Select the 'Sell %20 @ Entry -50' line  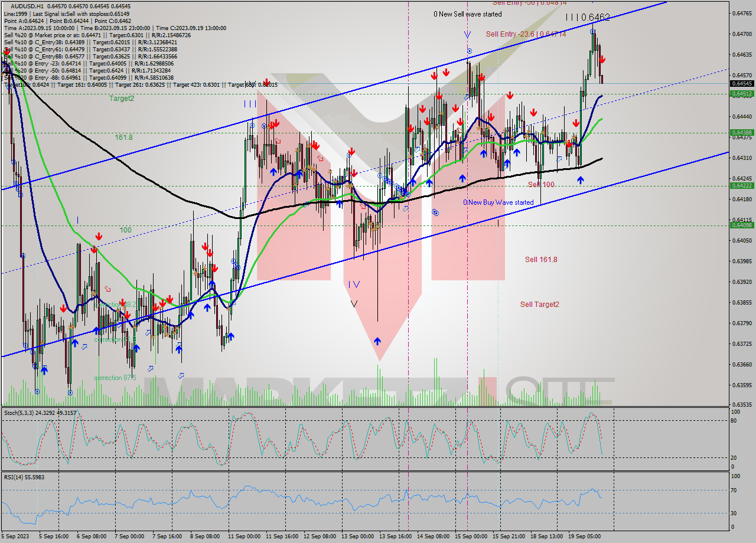[x=87, y=70]
